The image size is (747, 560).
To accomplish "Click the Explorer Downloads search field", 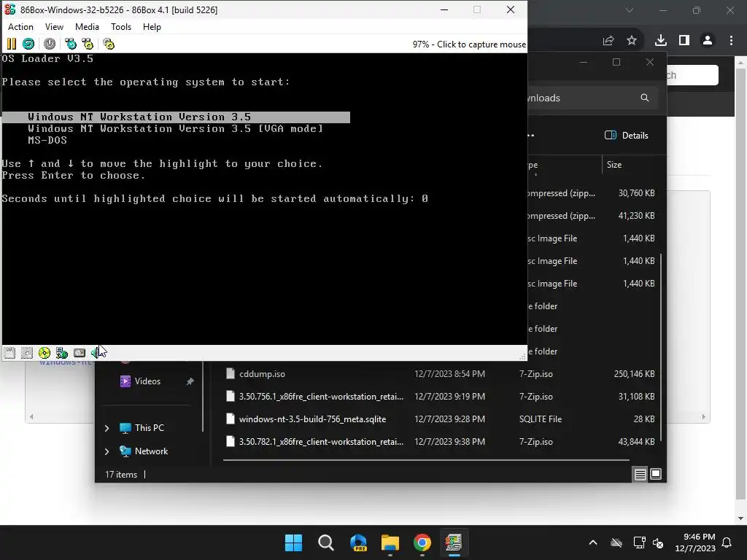I will coord(593,98).
